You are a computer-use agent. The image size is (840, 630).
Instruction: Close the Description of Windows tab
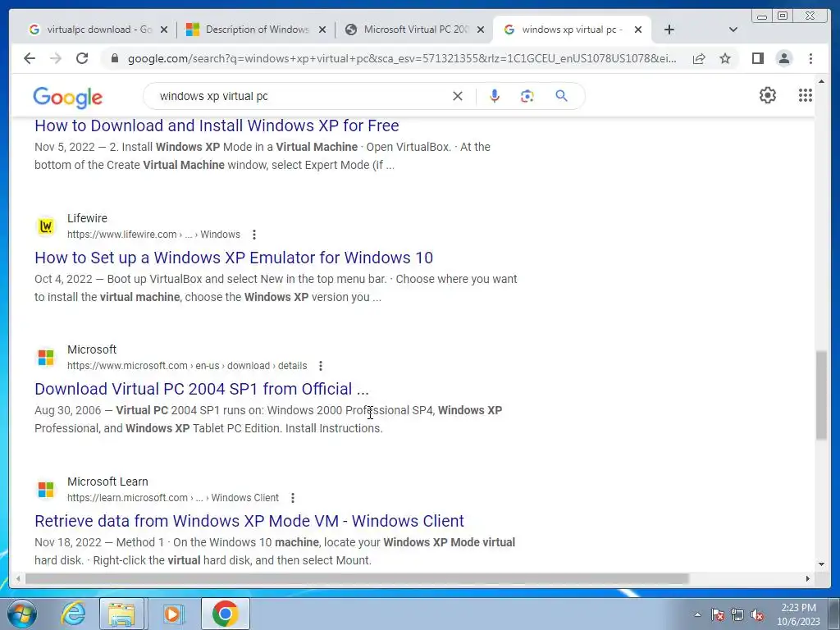click(x=322, y=30)
